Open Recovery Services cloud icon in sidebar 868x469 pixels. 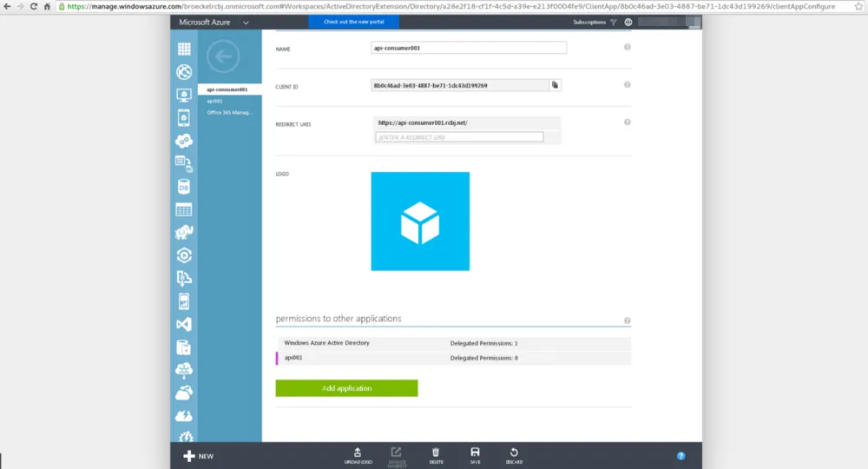point(184,393)
